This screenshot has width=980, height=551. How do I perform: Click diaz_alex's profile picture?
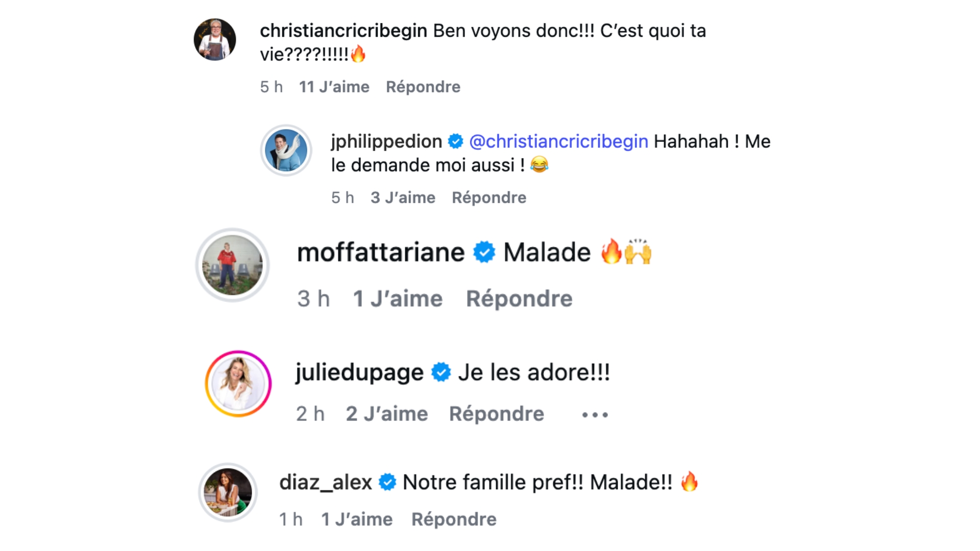pyautogui.click(x=228, y=492)
